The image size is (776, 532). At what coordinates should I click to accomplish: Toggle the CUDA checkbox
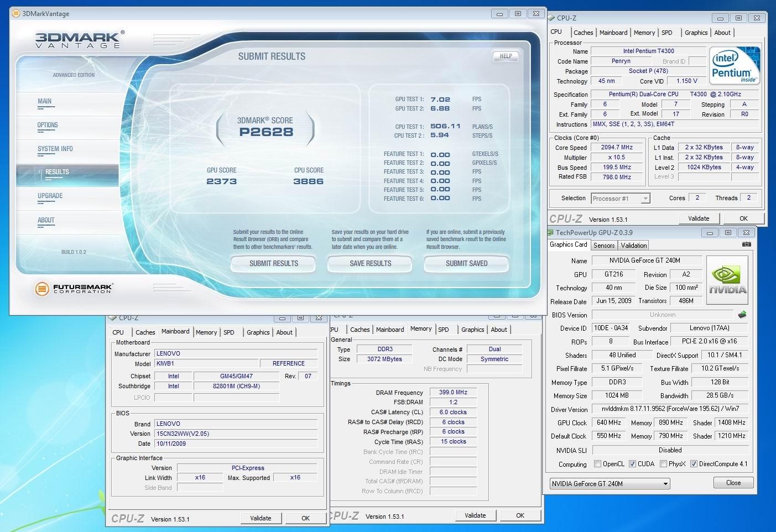tap(632, 464)
